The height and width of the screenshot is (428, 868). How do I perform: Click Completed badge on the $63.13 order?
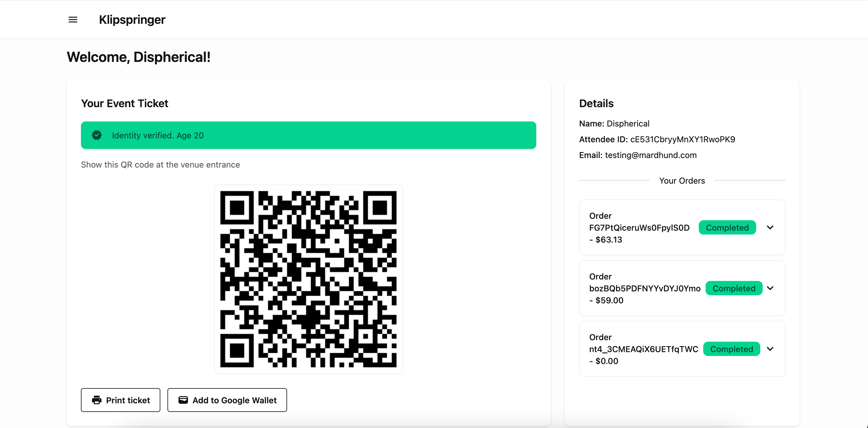click(727, 228)
